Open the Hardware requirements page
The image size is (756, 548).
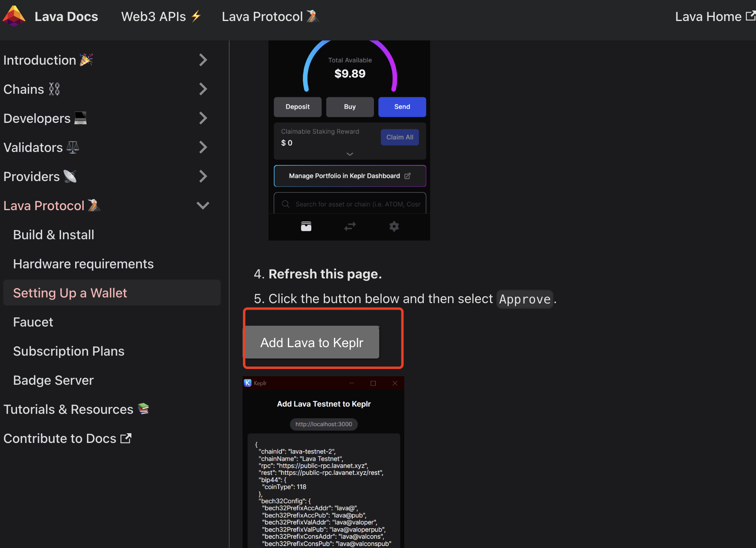(x=83, y=264)
